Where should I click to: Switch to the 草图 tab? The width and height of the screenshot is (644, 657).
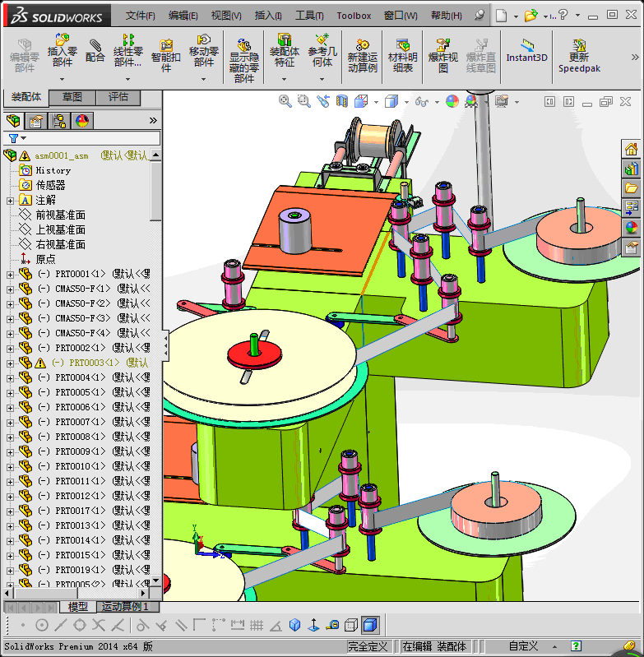click(x=72, y=97)
